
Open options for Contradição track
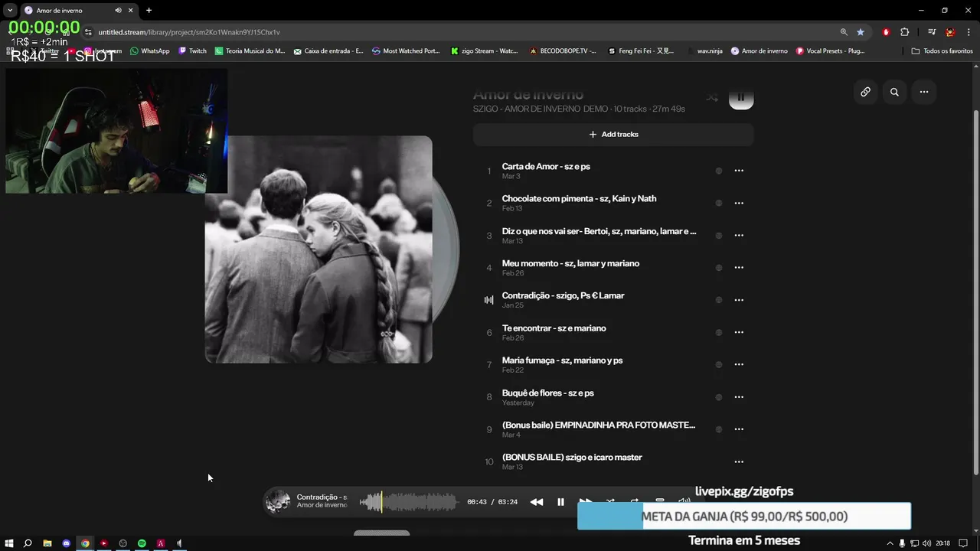(739, 300)
